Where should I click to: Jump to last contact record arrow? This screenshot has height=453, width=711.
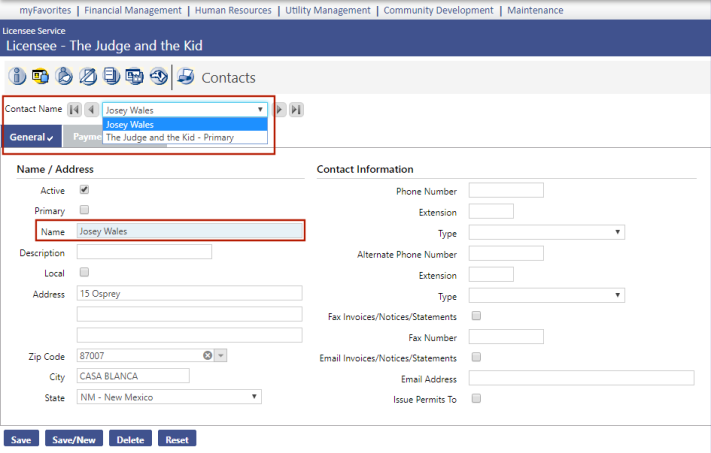(x=297, y=110)
